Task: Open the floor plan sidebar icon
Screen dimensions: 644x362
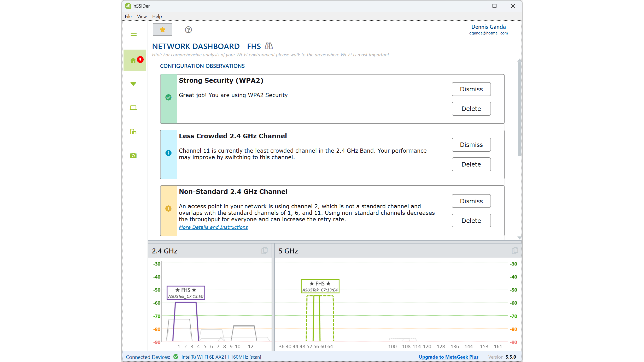Action: pos(133,132)
